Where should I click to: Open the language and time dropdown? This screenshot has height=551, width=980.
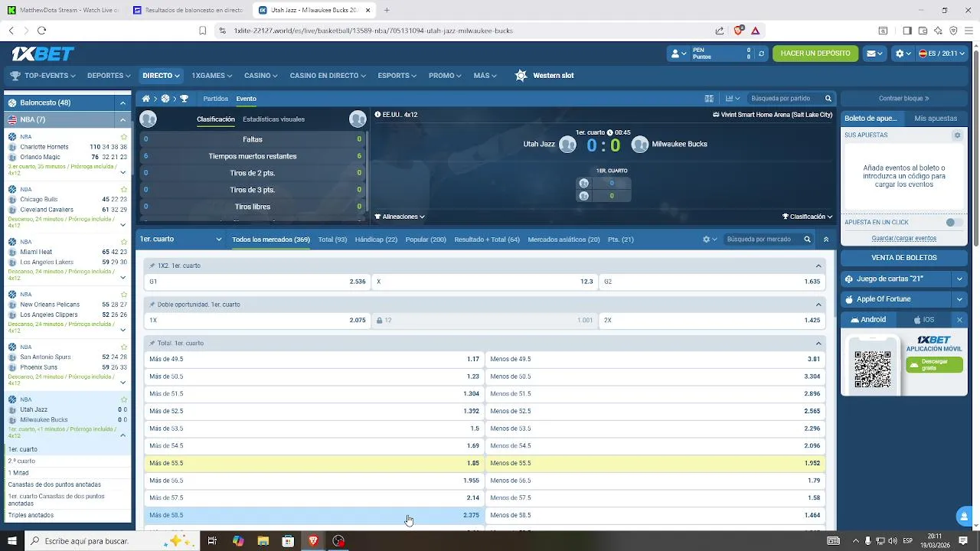(x=942, y=54)
